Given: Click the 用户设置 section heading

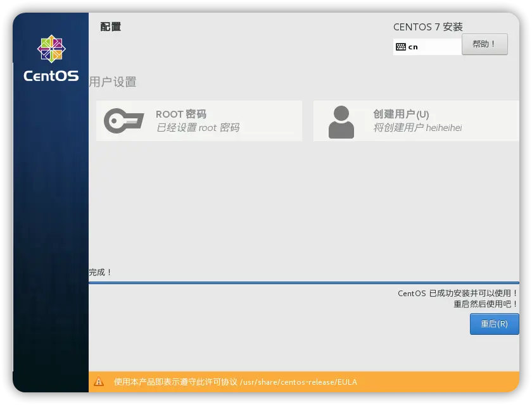Looking at the screenshot, I should [113, 82].
